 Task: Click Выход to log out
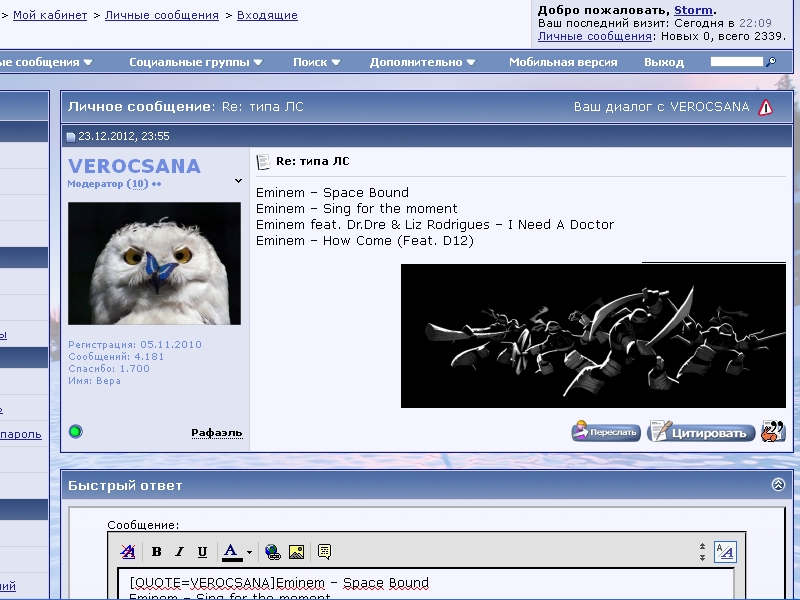[664, 62]
